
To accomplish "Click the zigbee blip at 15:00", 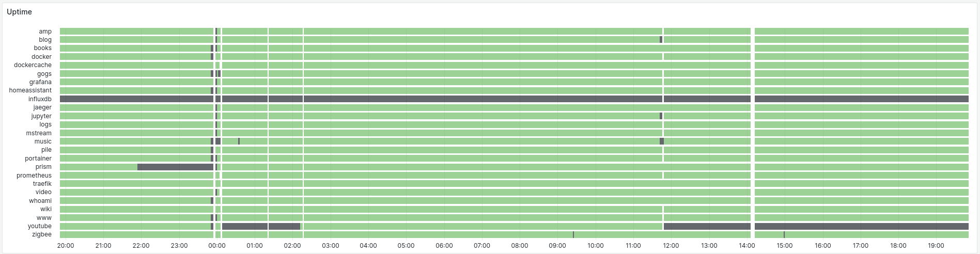I will coord(784,235).
